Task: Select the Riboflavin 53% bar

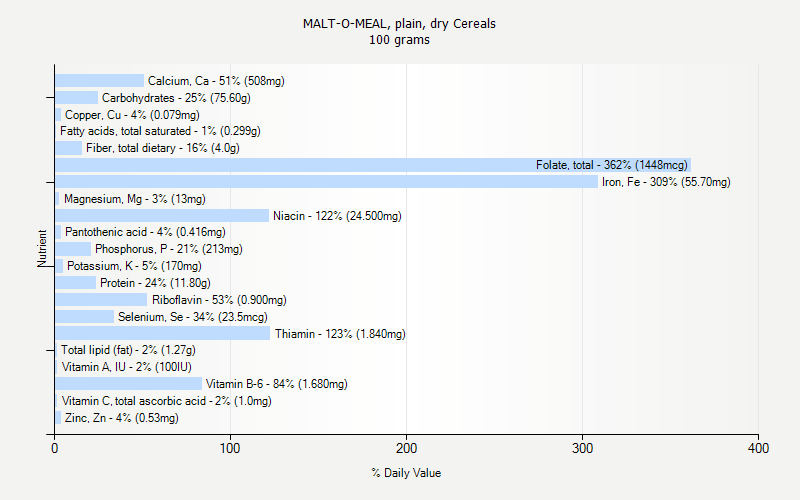Action: 101,299
